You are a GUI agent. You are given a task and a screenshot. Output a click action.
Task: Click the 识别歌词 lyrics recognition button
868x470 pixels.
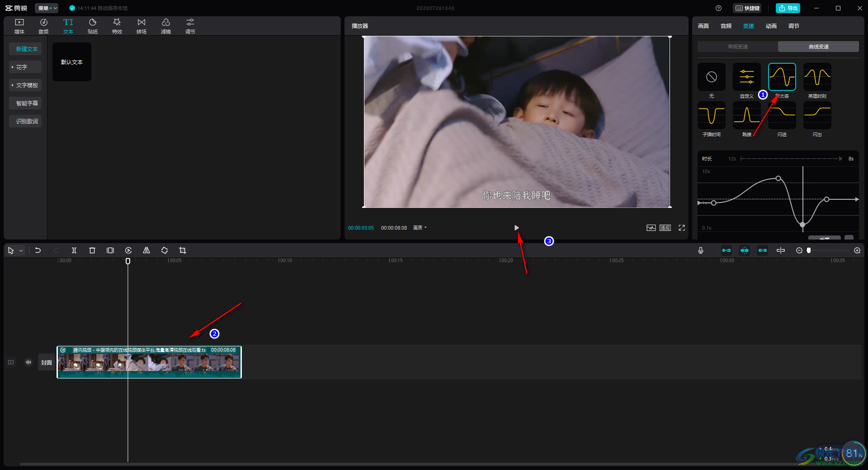point(25,121)
